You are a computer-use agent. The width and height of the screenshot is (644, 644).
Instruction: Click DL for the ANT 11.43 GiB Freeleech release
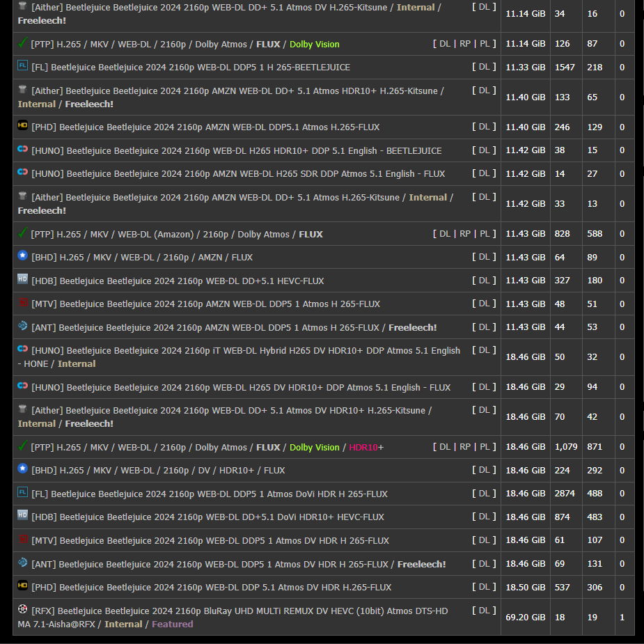point(485,327)
